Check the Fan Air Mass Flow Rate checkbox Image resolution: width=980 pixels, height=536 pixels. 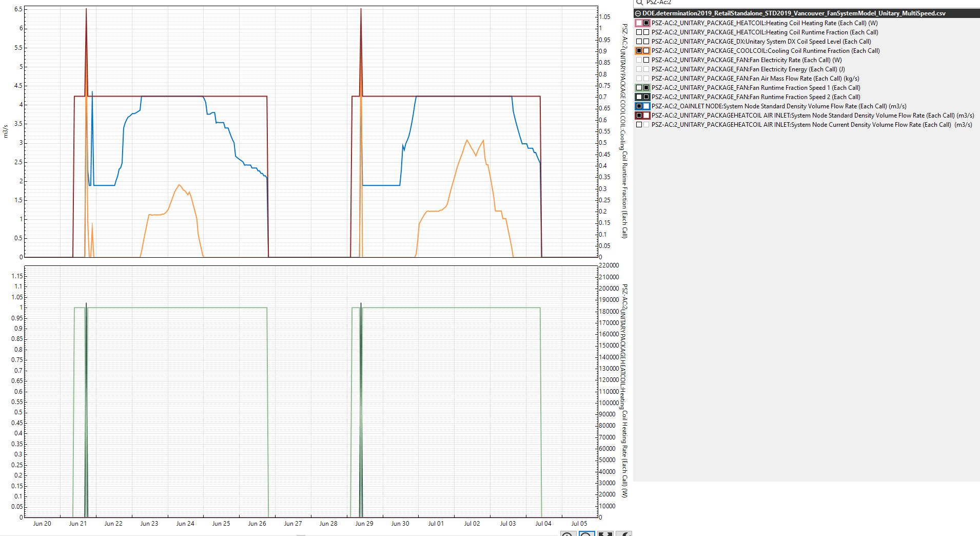click(x=639, y=78)
